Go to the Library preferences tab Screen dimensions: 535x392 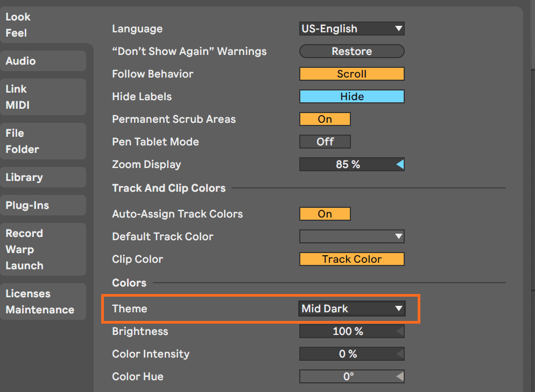(43, 177)
